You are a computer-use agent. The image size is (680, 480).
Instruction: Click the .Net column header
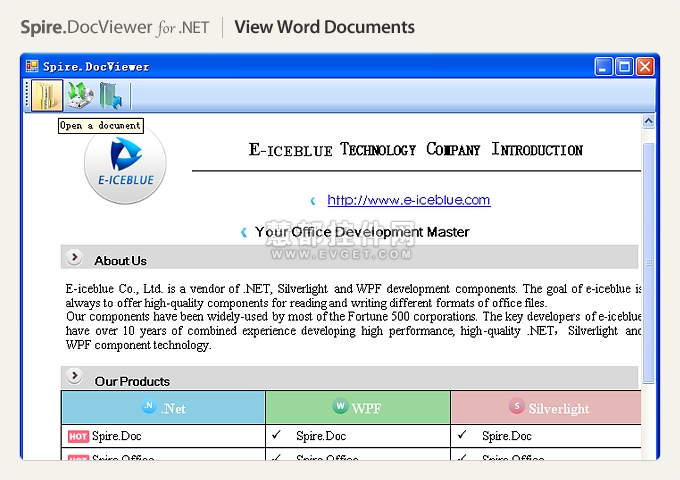point(163,408)
